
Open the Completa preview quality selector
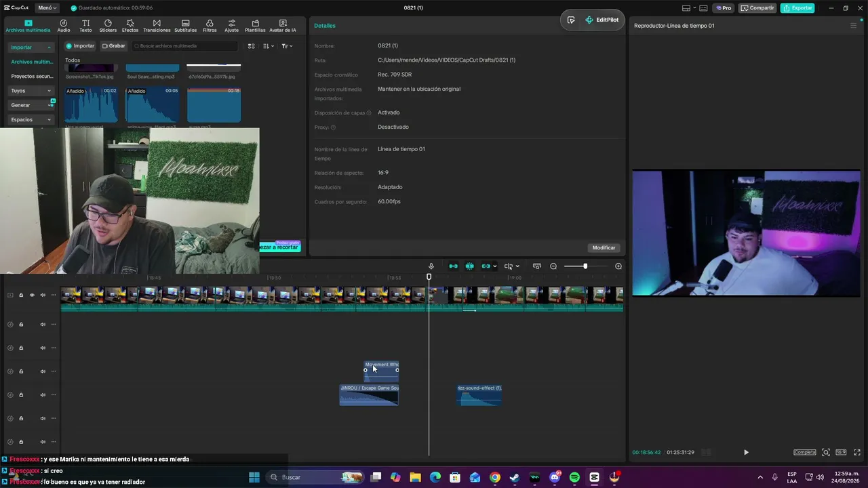coord(805,452)
